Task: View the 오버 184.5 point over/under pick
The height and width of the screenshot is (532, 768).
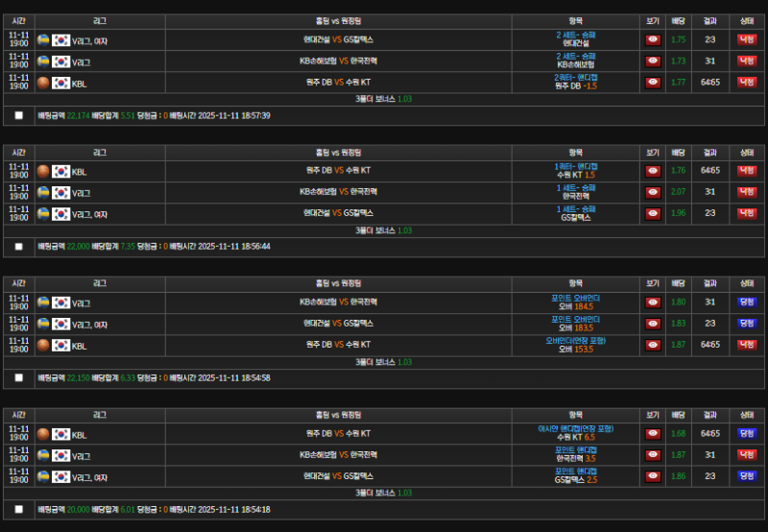Action: click(x=653, y=302)
